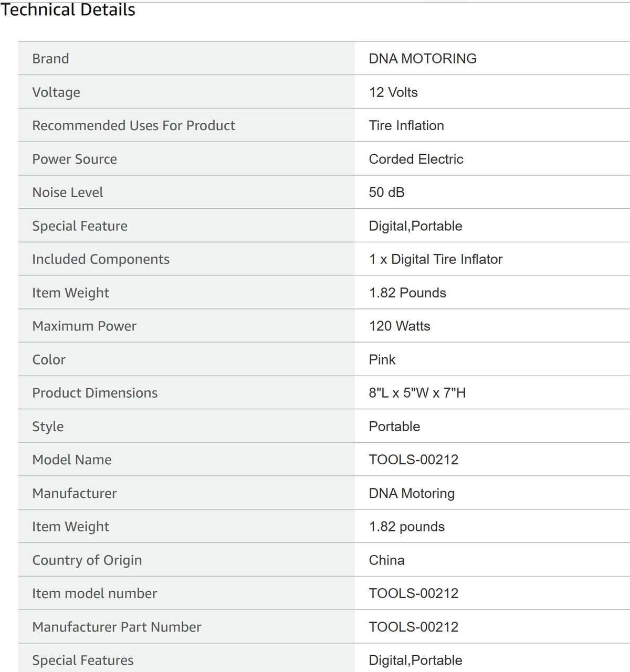Select the Item model number value
This screenshot has width=630, height=672.
click(414, 593)
